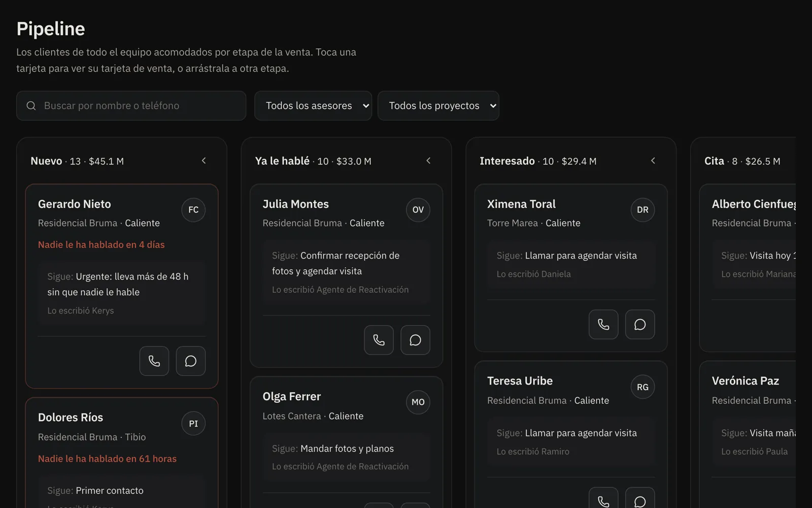This screenshot has height=508, width=812.
Task: Open chat for Gerardo Nieto's card
Action: [x=191, y=361]
